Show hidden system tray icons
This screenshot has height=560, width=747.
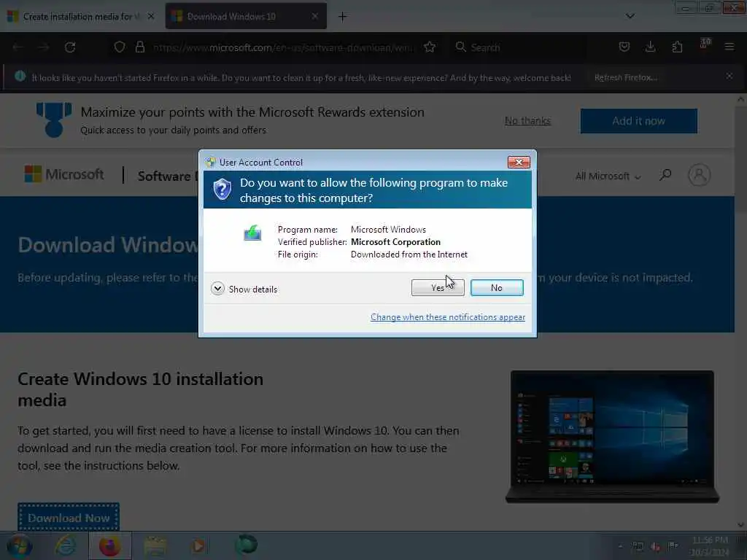pos(620,547)
